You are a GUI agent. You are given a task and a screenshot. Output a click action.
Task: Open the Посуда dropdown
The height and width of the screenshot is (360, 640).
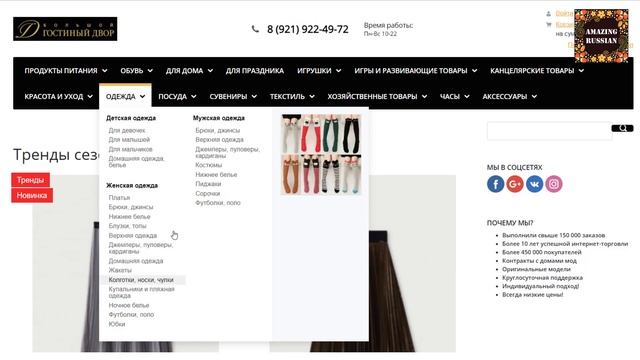coord(177,97)
